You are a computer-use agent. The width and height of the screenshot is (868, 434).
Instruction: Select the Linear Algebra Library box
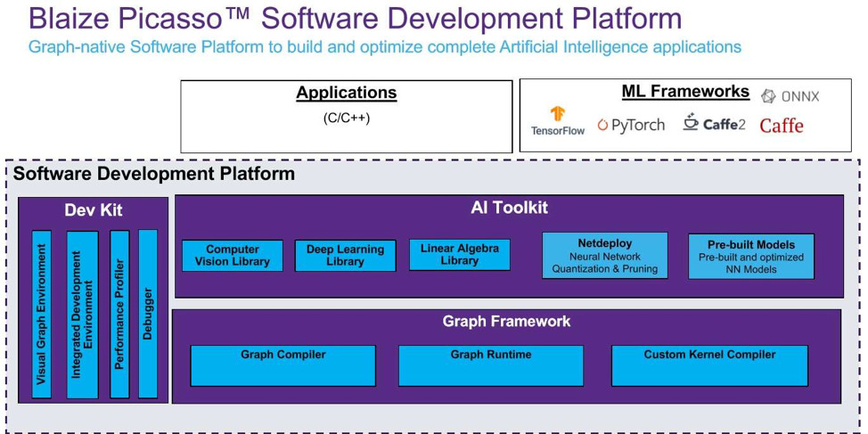point(460,255)
